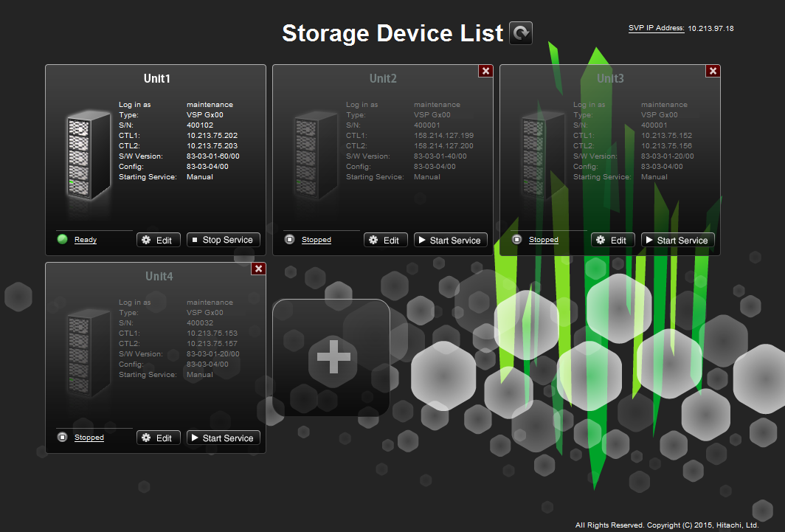This screenshot has width=785, height=532.
Task: Edit Unit4 settings
Action: click(x=158, y=438)
